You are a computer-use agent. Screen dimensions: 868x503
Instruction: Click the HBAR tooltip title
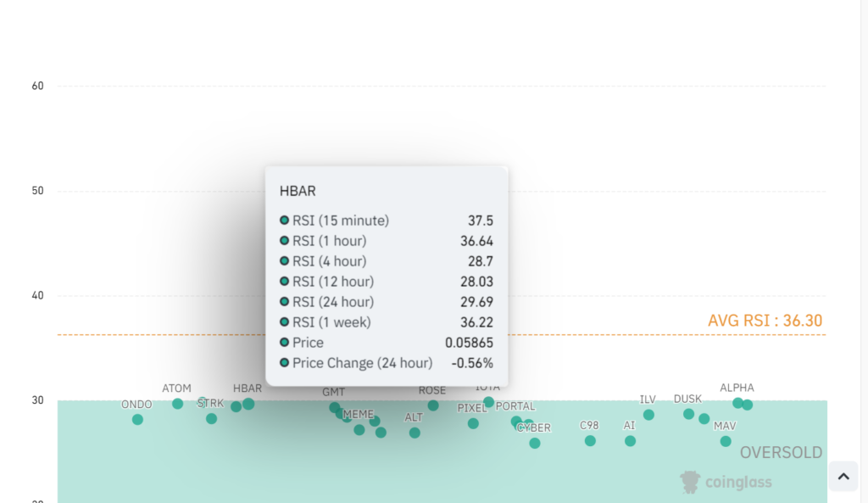coord(298,192)
